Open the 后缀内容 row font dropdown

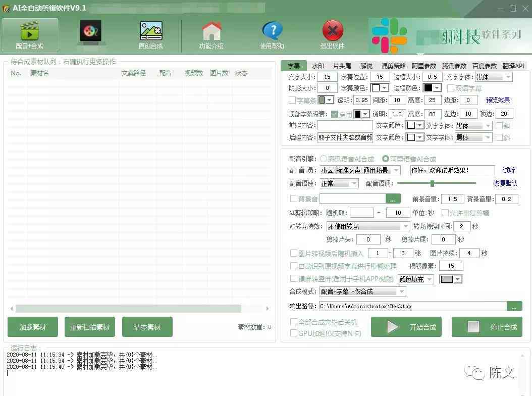(x=473, y=137)
